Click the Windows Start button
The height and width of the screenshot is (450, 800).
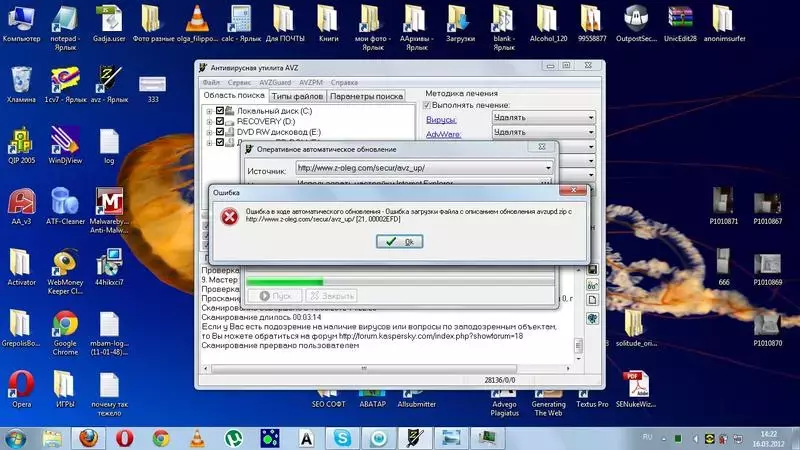point(15,438)
